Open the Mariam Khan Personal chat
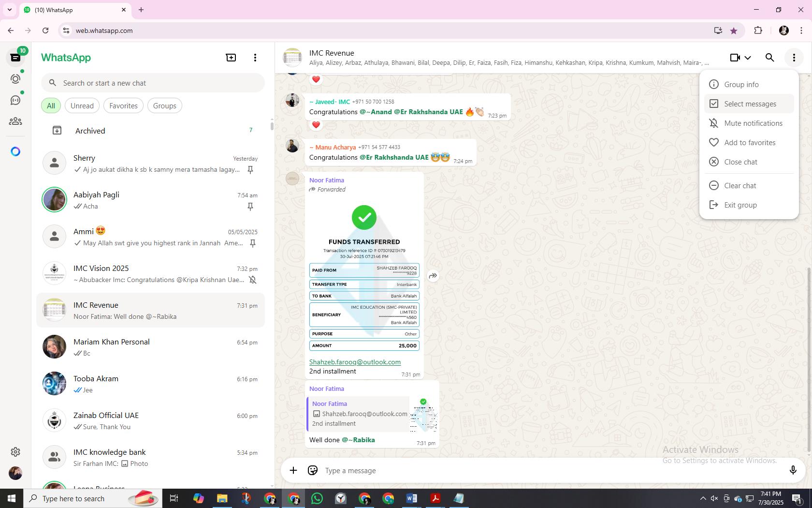The image size is (812, 508). click(x=151, y=347)
